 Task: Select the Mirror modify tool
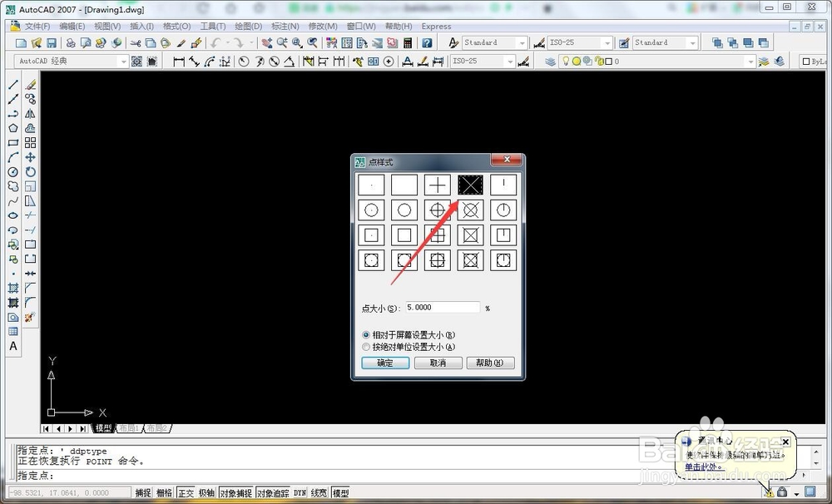click(x=30, y=114)
